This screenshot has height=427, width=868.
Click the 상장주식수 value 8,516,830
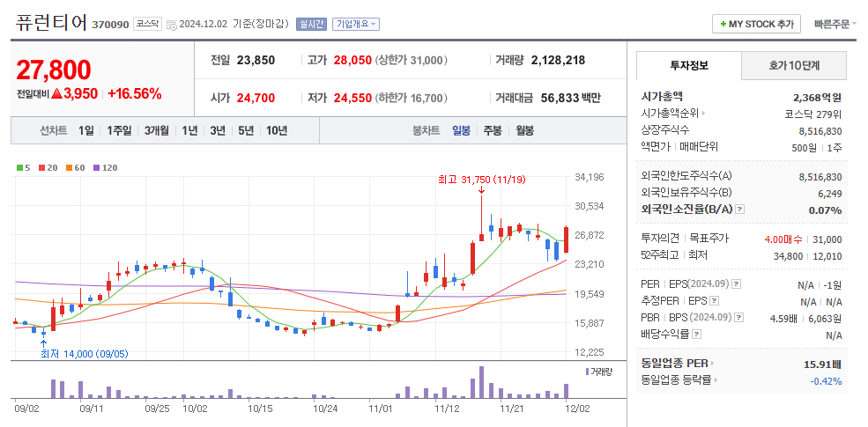point(820,131)
